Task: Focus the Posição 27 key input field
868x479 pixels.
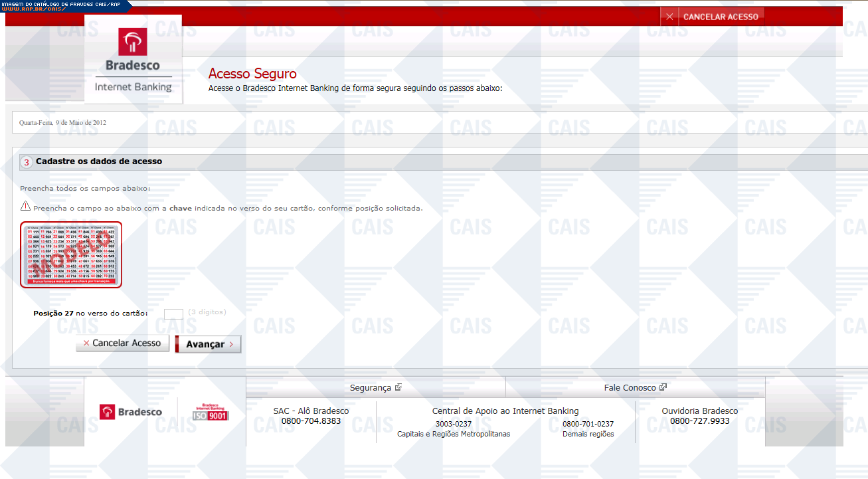Action: (173, 314)
